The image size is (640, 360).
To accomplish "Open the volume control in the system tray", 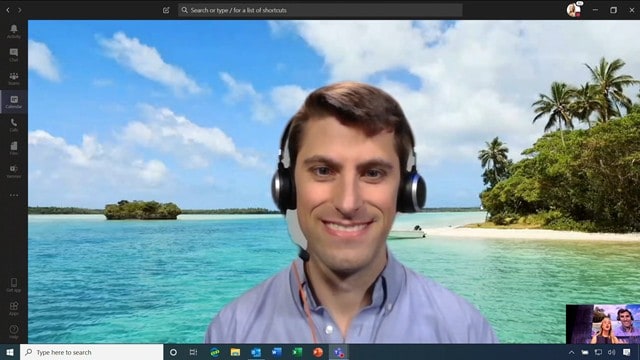I will coord(611,352).
